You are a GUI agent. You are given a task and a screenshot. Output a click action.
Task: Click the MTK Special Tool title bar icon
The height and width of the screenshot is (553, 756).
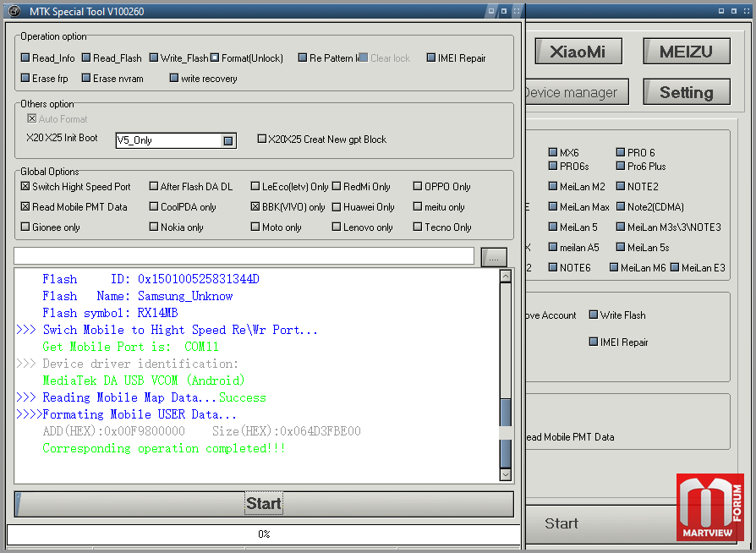point(14,11)
